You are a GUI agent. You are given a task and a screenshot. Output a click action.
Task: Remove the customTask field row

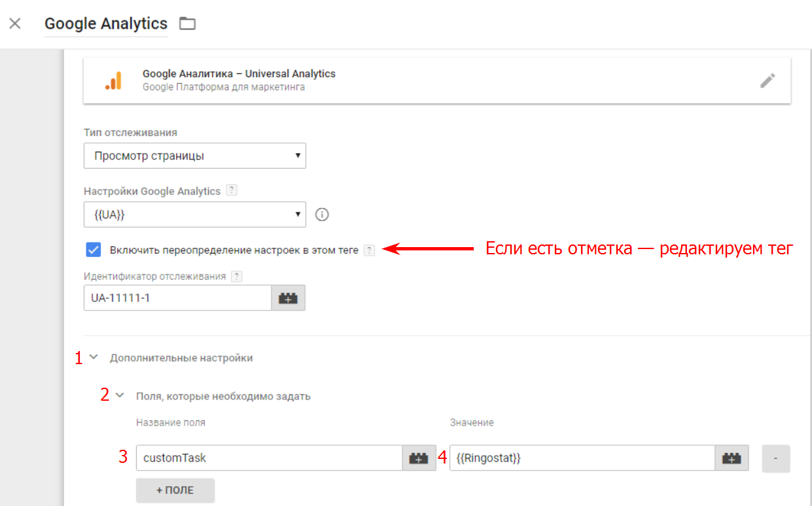pos(776,458)
